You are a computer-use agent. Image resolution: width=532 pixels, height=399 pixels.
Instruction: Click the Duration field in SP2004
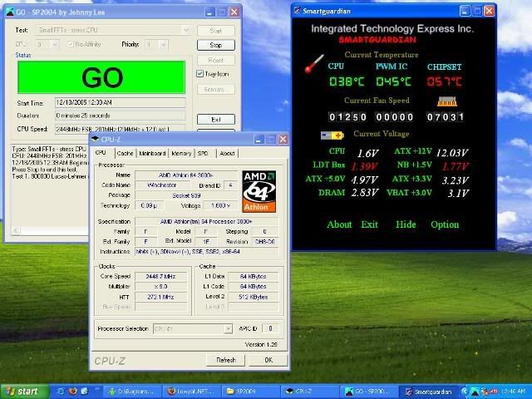(120, 116)
